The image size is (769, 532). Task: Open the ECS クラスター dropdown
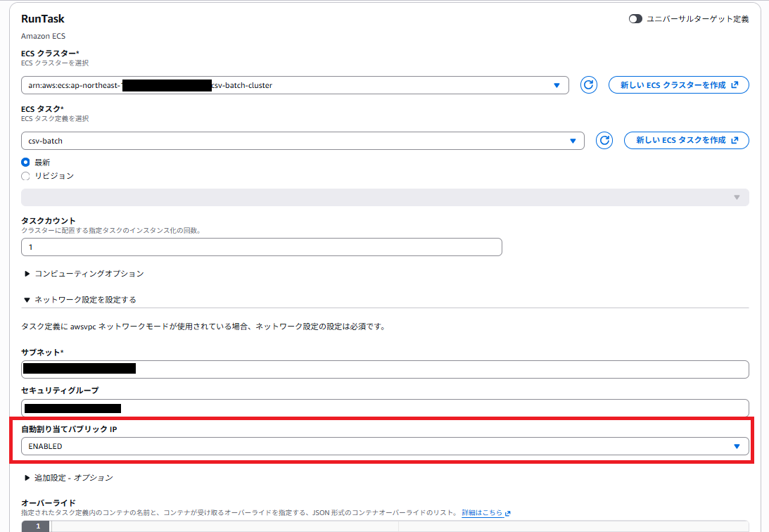point(295,85)
